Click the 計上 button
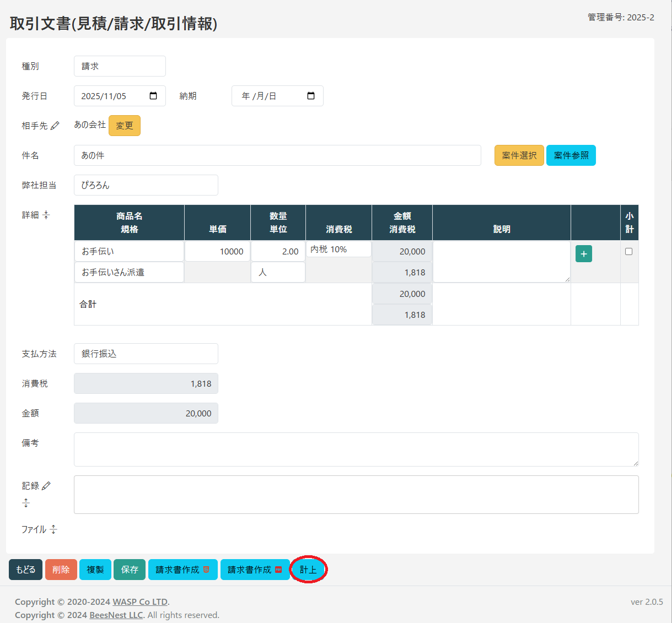This screenshot has height=623, width=672. [308, 570]
